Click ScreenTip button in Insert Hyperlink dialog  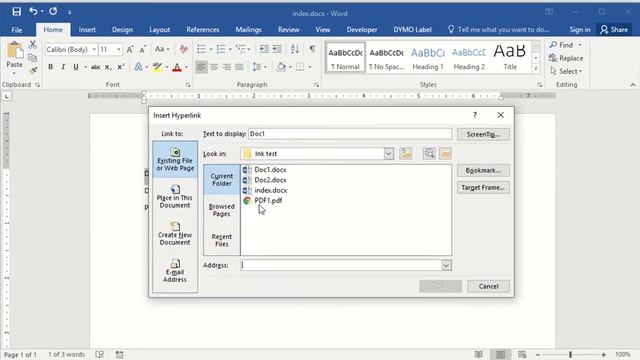coord(483,134)
